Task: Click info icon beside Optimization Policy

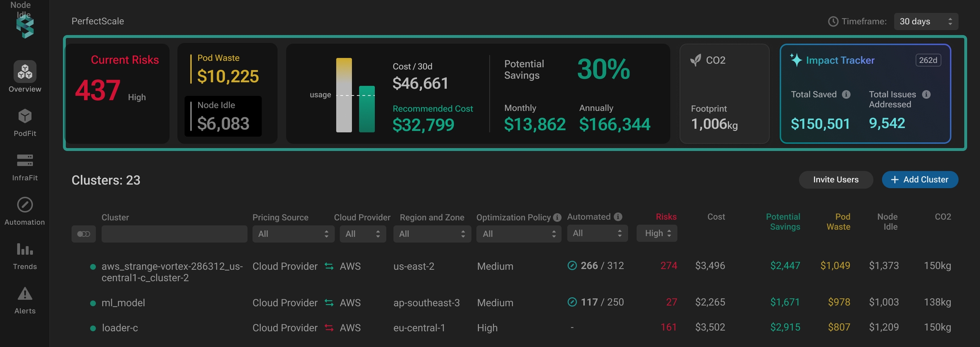Action: (x=557, y=218)
